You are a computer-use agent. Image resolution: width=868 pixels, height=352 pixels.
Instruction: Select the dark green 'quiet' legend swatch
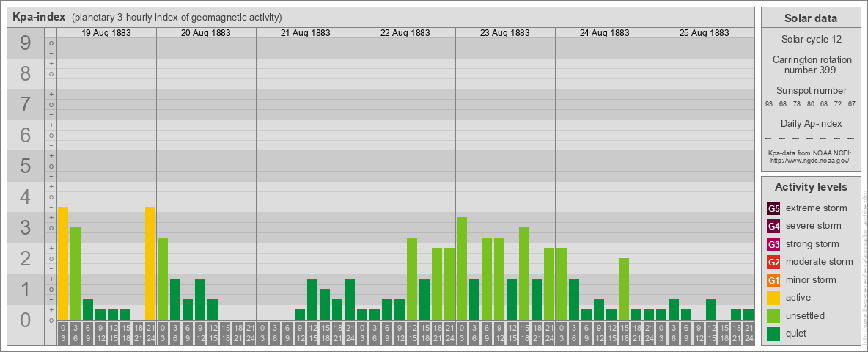tap(773, 334)
